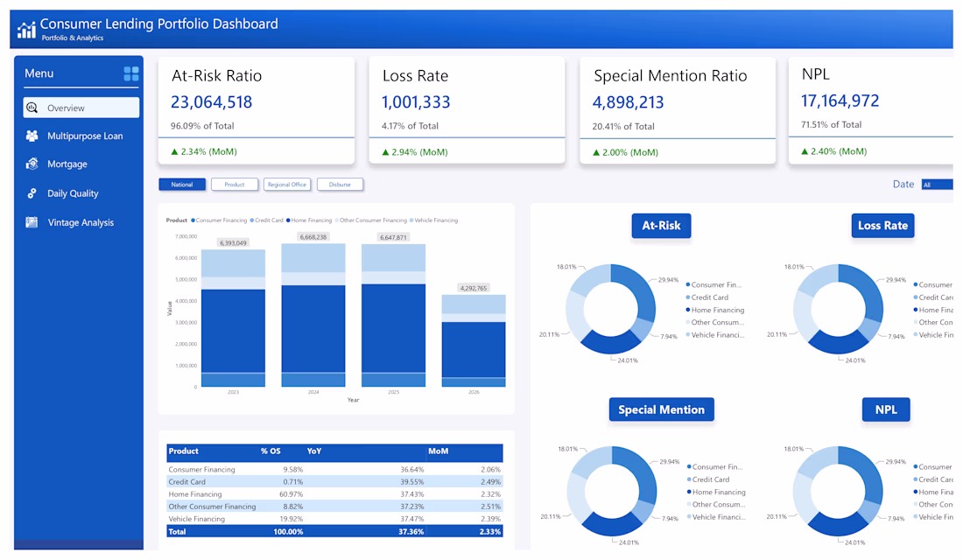Click the Mortgage icon in the sidebar
Viewport: 963px width, 560px height.
(x=32, y=164)
